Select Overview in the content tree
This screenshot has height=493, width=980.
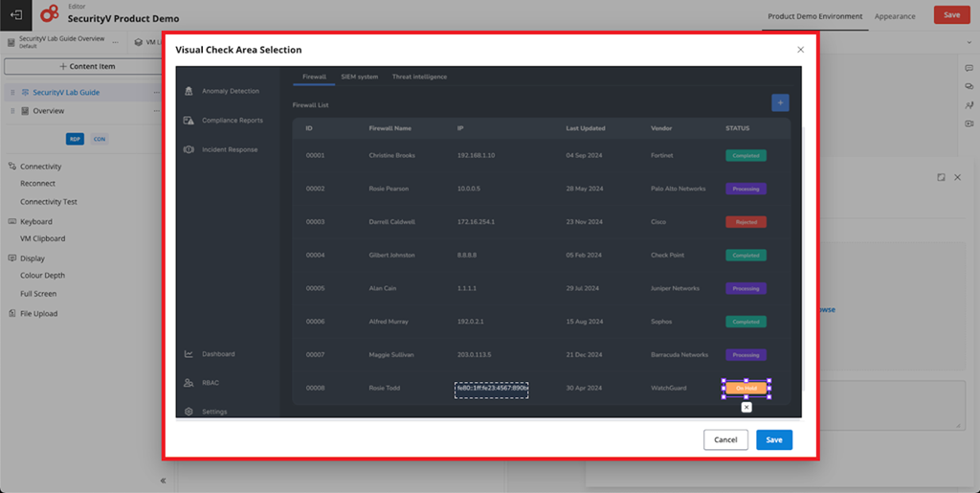point(48,111)
